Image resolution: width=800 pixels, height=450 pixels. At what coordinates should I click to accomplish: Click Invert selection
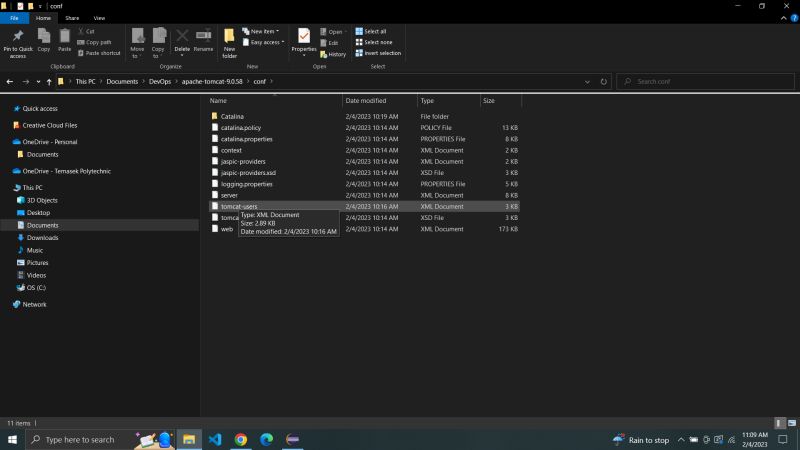(378, 53)
